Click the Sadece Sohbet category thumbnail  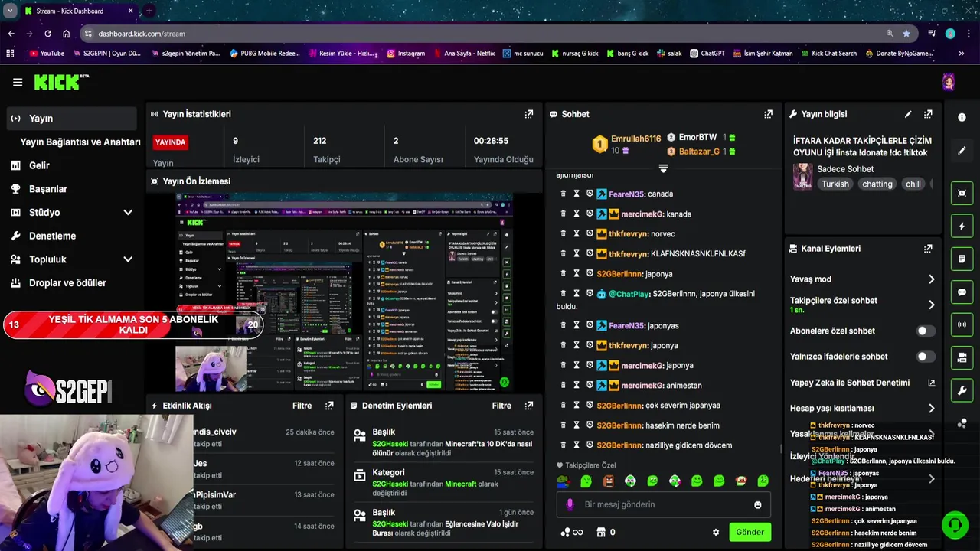point(802,176)
